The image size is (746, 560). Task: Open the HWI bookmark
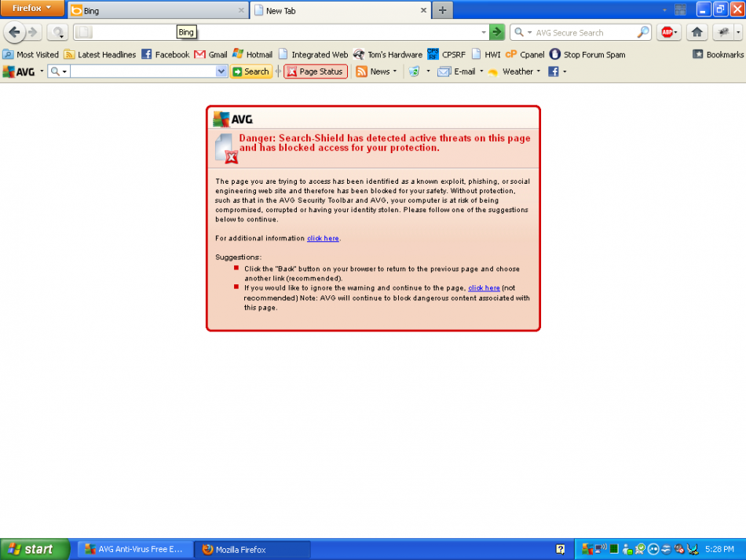[486, 55]
